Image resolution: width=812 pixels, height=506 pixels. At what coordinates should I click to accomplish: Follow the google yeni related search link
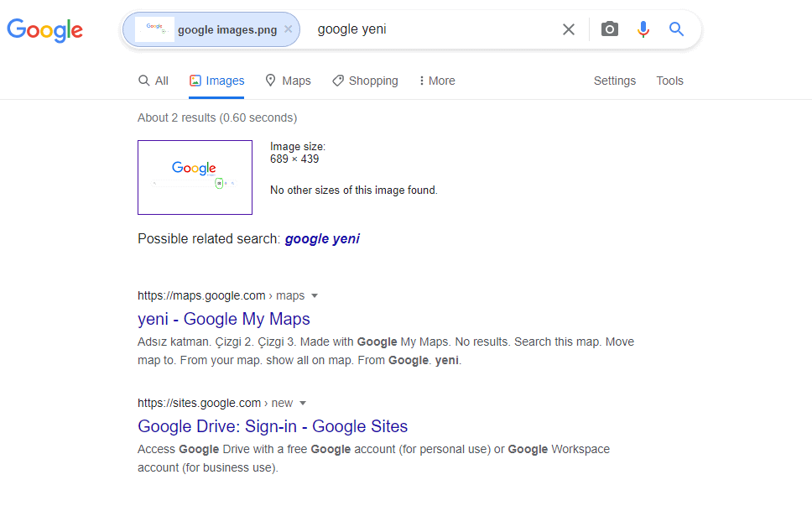322,239
